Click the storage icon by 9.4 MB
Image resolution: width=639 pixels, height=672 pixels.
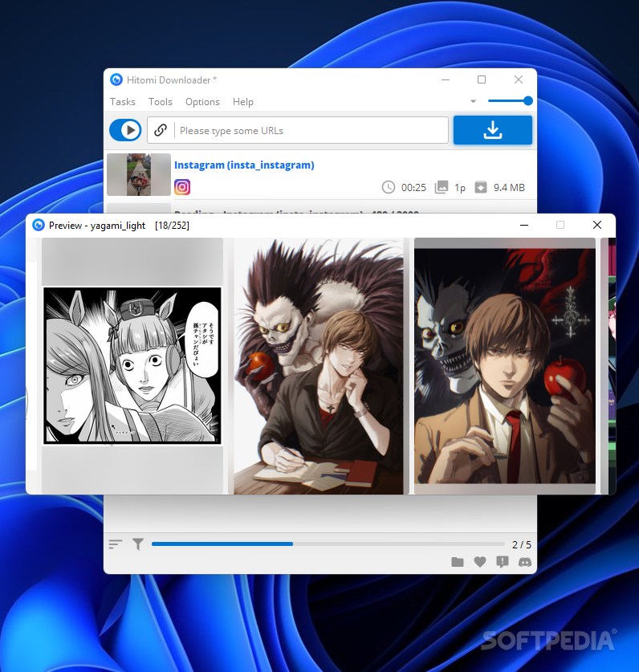pos(481,187)
